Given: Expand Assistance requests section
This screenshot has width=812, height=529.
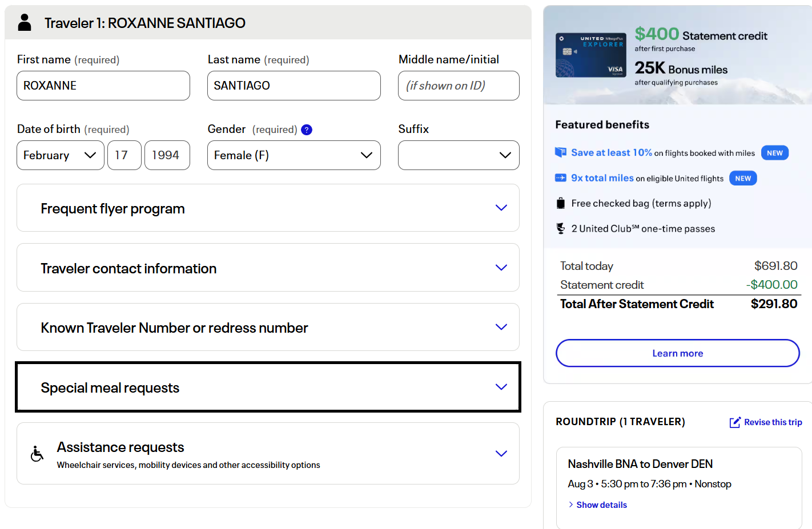Looking at the screenshot, I should (x=268, y=454).
